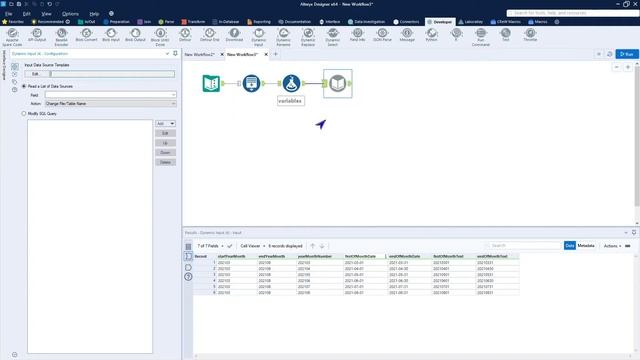Select the Test tool
The image size is (640, 360).
505,35
